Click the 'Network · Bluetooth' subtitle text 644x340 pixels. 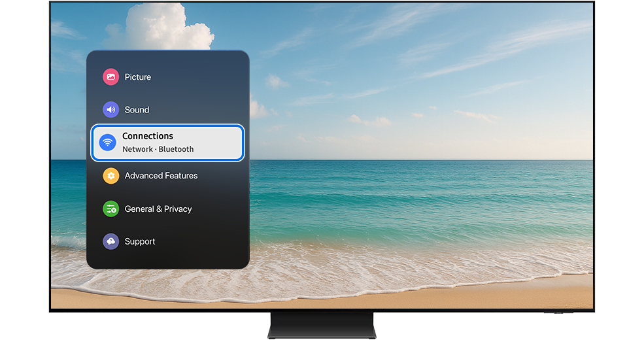158,149
